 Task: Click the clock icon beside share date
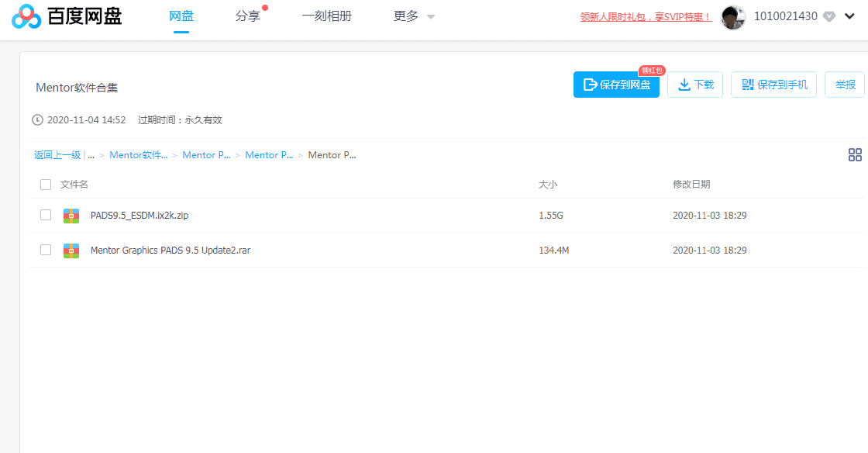(x=37, y=120)
